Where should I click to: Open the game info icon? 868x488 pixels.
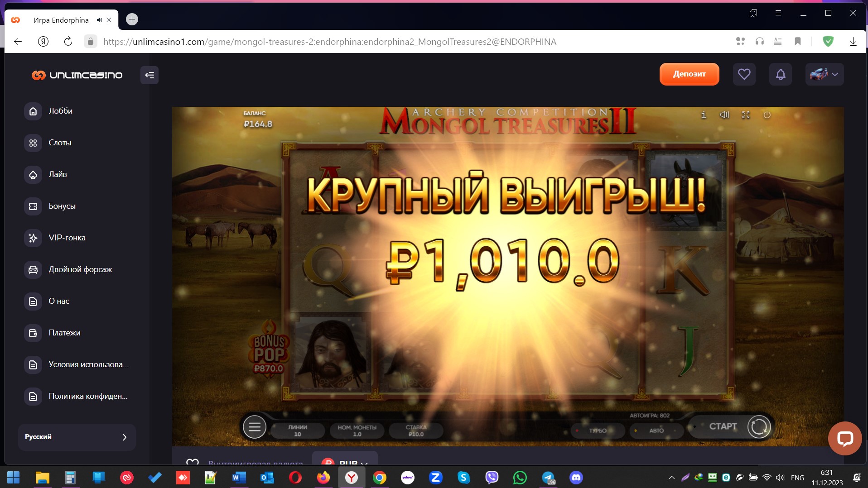(704, 115)
